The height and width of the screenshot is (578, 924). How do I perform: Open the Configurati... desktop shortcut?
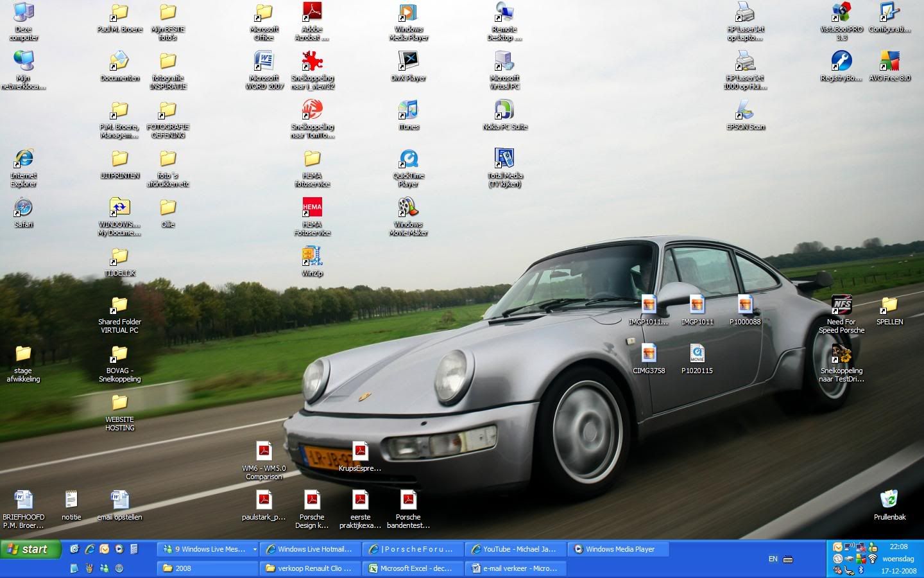point(889,17)
